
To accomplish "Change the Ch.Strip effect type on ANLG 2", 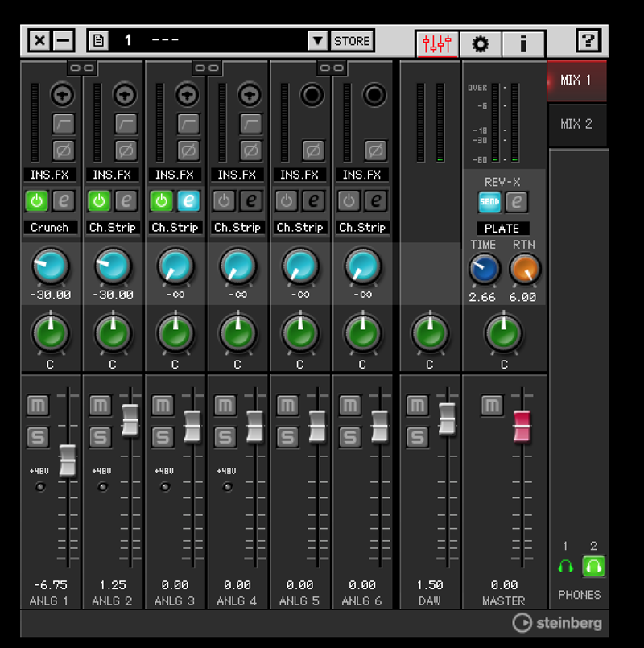I will pyautogui.click(x=112, y=227).
